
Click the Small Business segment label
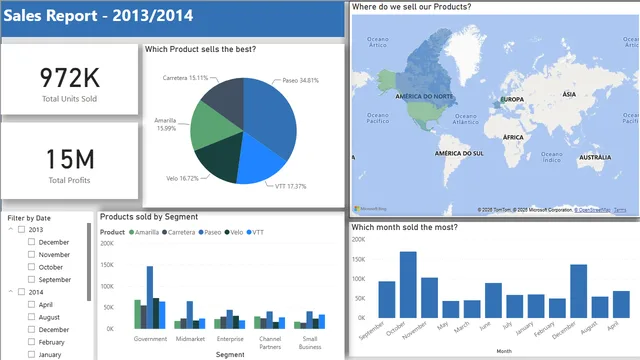pyautogui.click(x=310, y=343)
